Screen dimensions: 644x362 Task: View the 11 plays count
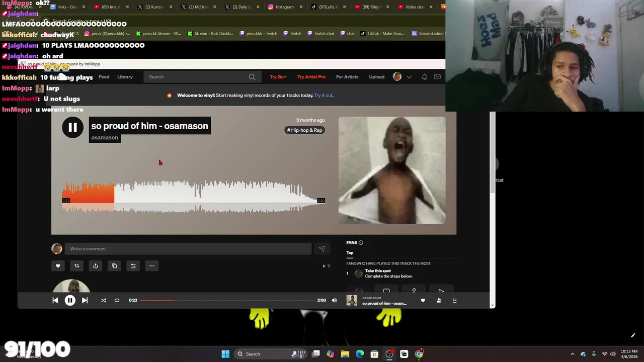click(x=327, y=266)
